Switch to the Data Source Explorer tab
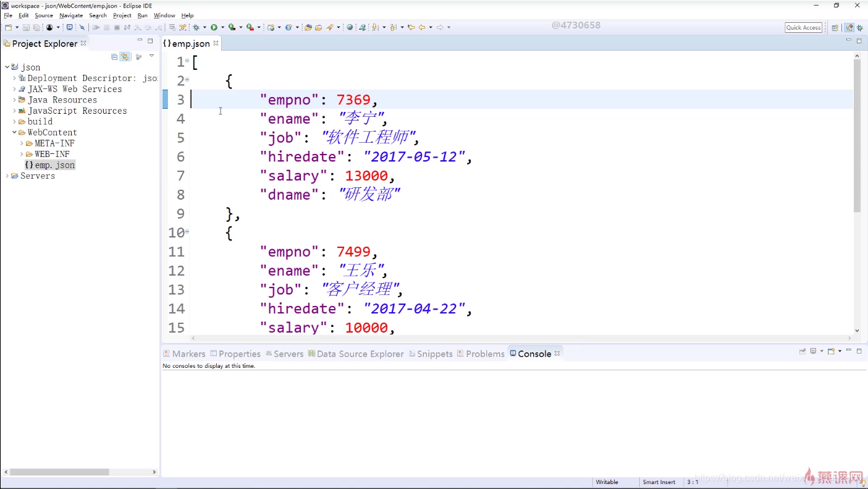Viewport: 868px width, 489px height. 356,354
